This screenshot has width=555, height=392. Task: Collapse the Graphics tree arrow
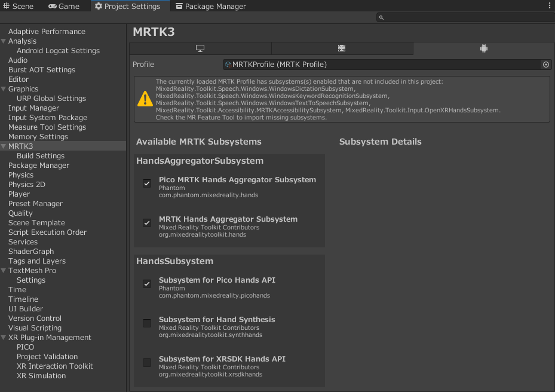coord(4,89)
